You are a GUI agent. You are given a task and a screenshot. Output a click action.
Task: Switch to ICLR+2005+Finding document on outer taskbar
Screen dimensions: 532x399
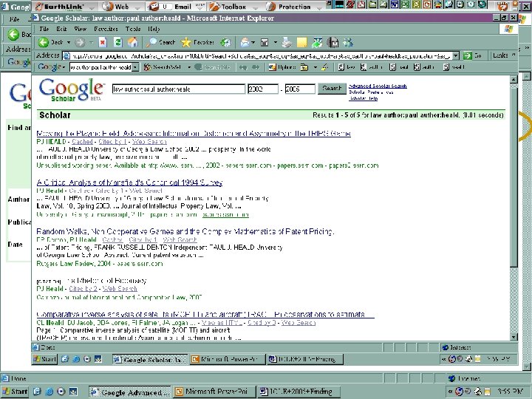point(299,392)
